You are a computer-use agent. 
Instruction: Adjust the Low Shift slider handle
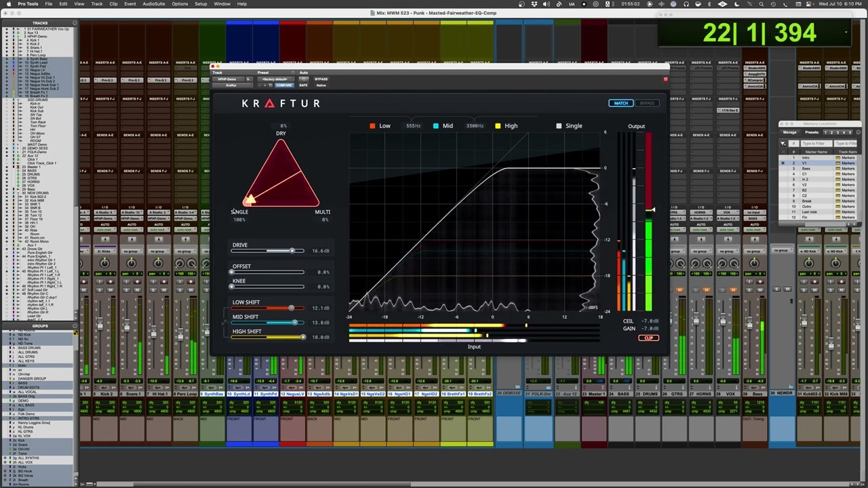coord(291,308)
